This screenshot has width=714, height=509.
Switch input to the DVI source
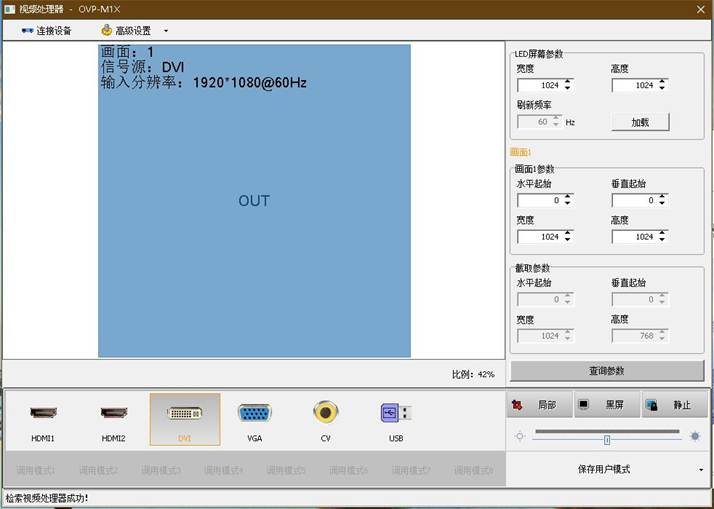click(184, 419)
